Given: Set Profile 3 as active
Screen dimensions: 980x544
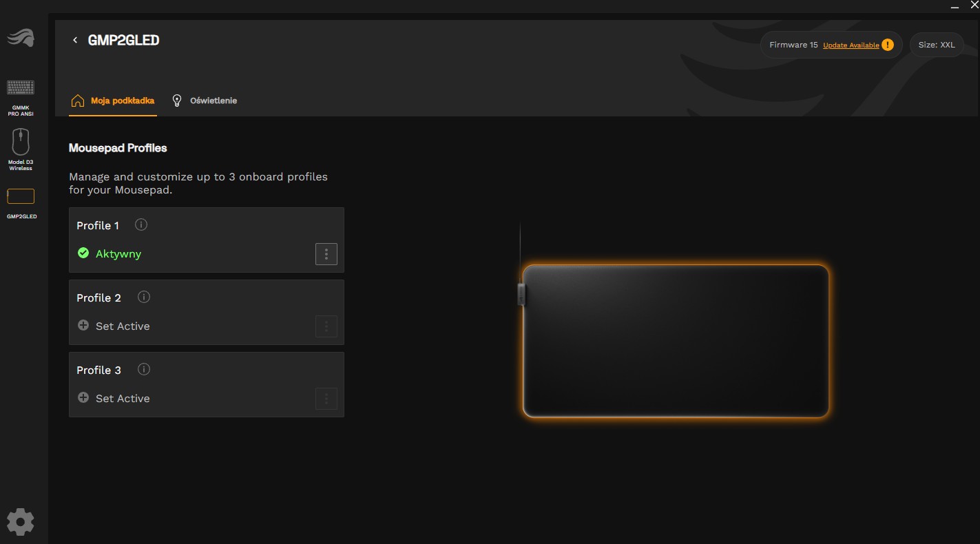Looking at the screenshot, I should pos(114,398).
